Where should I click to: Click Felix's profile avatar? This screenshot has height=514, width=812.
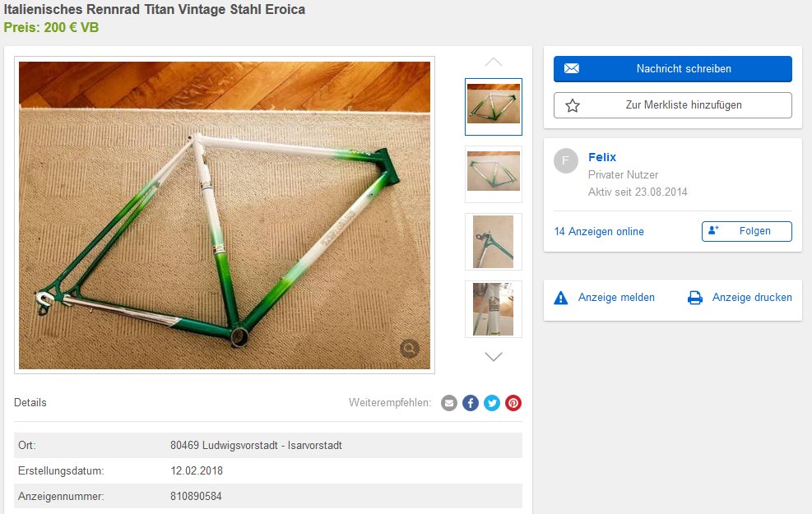(565, 161)
